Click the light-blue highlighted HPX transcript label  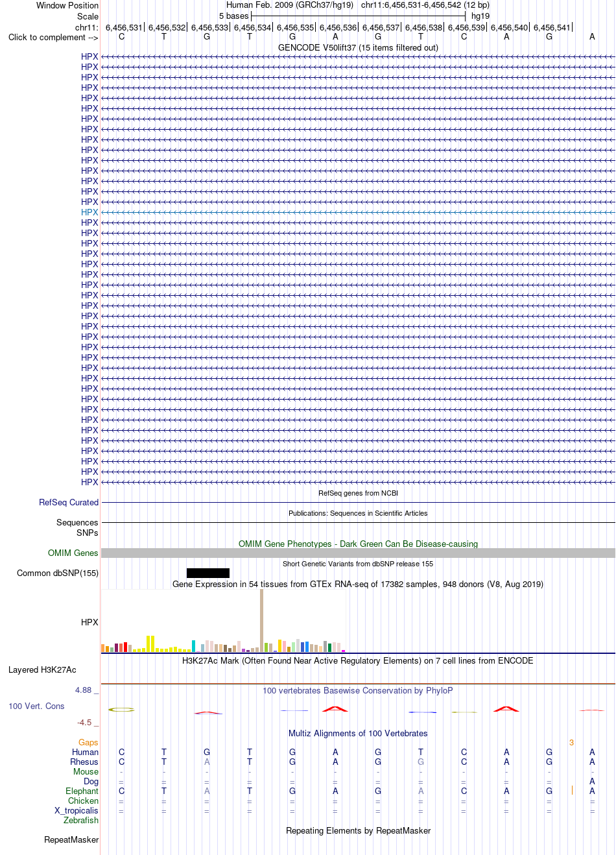tap(89, 212)
